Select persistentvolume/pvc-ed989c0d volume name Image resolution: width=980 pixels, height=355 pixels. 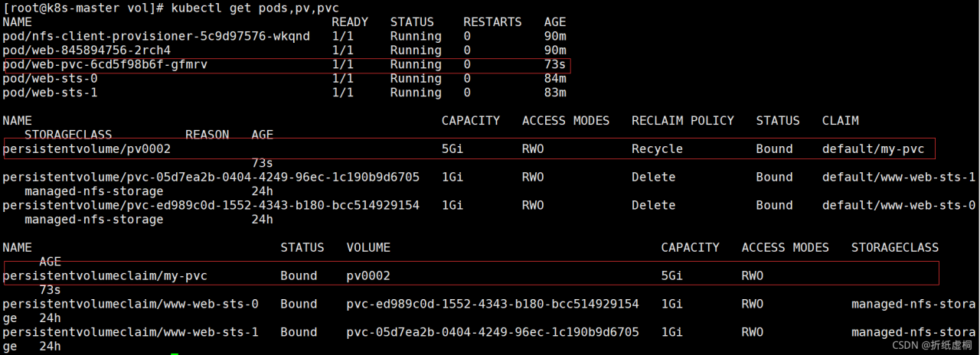pos(211,205)
